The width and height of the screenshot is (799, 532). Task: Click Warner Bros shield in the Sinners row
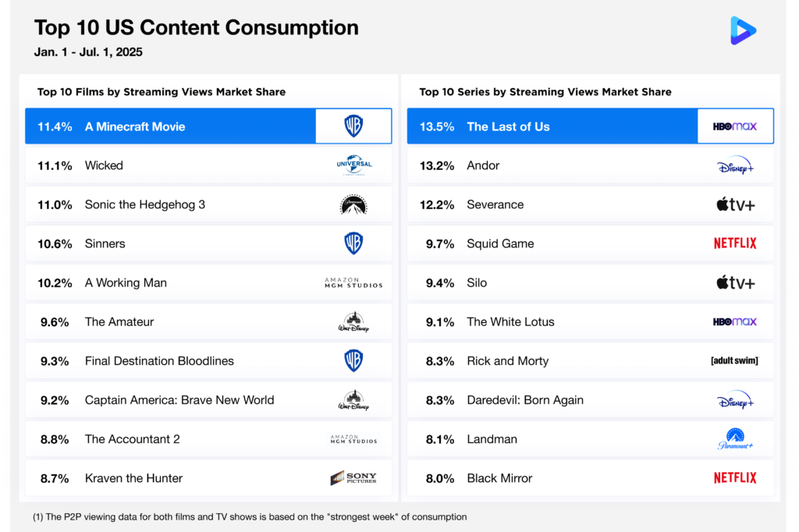click(x=353, y=243)
